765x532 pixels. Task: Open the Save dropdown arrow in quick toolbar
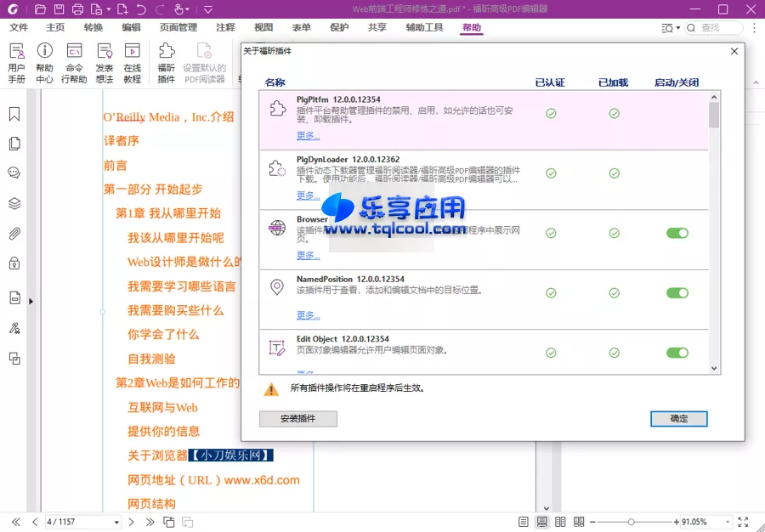(108, 9)
